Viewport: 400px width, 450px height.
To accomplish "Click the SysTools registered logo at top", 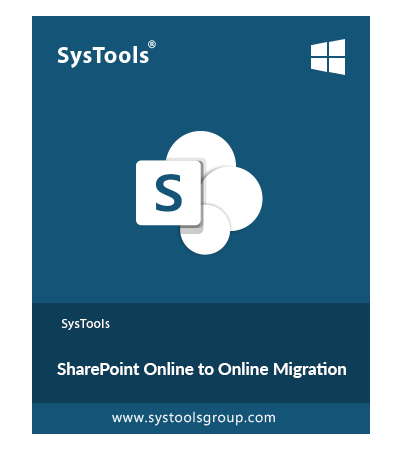I will (106, 54).
